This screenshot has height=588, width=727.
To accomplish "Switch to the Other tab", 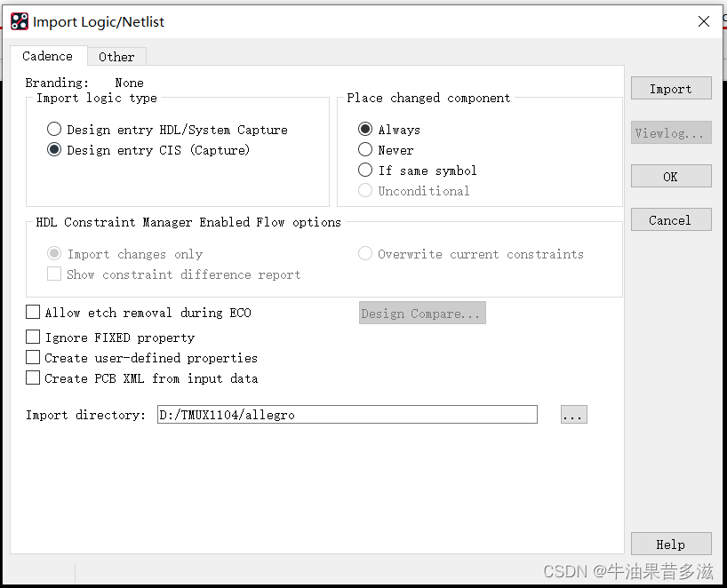I will [116, 57].
